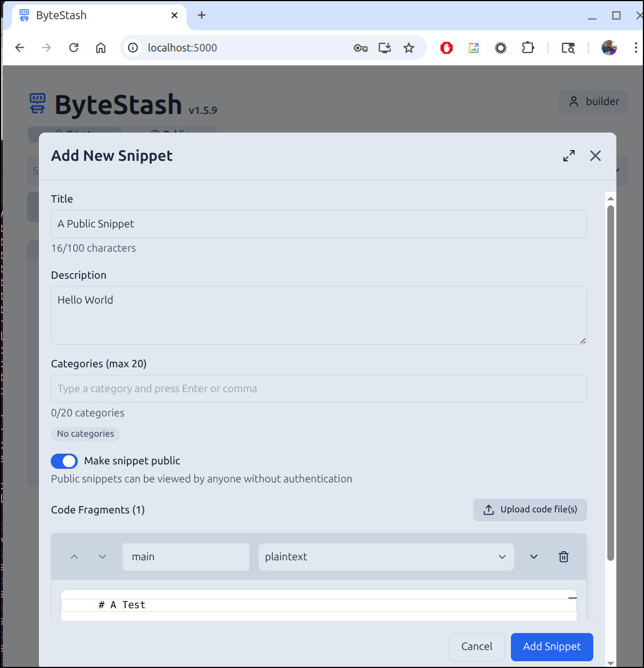Focus the Categories input field
Viewport: 644px width, 668px height.
point(319,389)
